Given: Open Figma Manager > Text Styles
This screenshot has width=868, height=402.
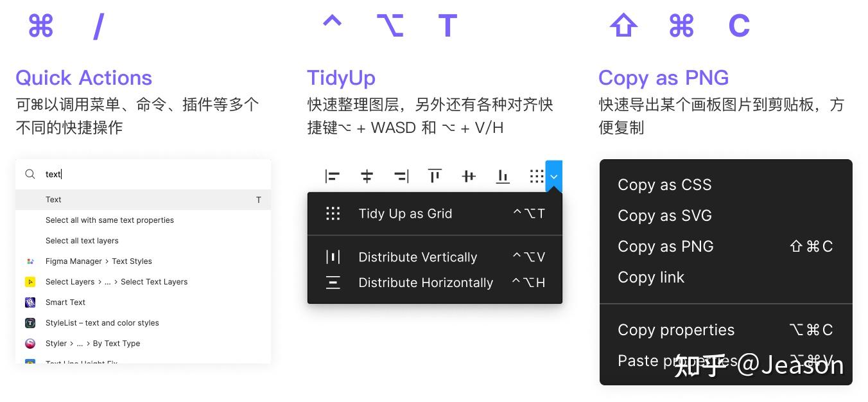Looking at the screenshot, I should click(143, 261).
